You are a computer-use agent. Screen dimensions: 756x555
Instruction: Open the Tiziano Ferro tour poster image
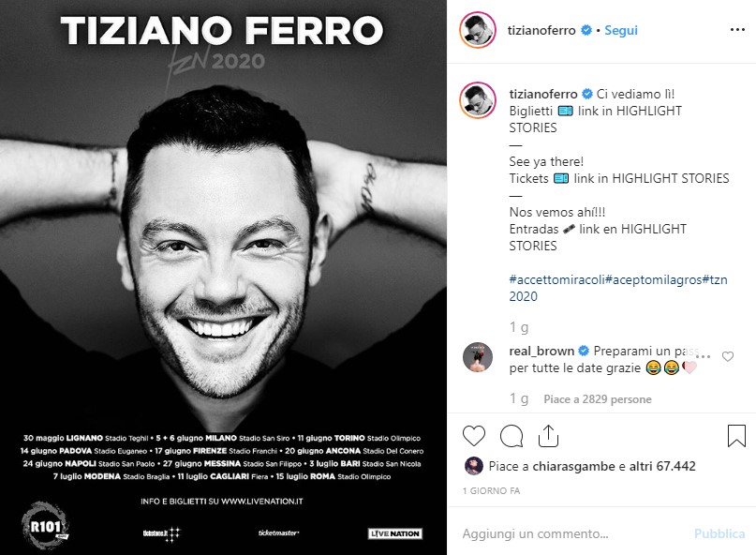point(223,277)
